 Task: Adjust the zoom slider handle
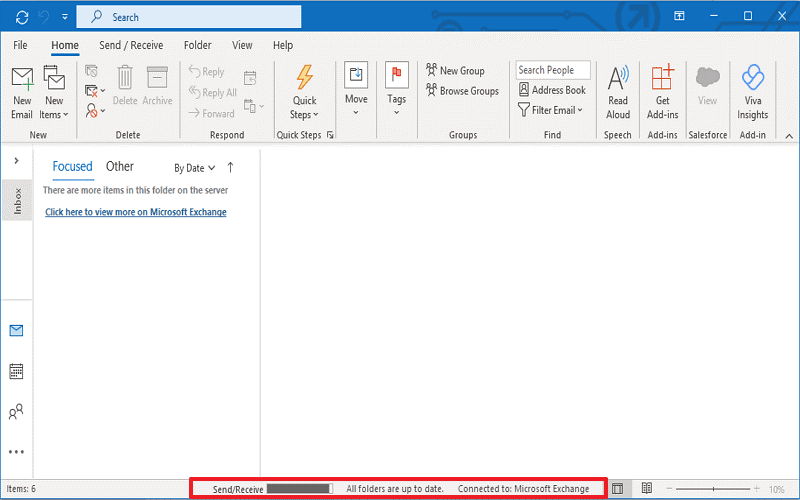click(x=713, y=489)
